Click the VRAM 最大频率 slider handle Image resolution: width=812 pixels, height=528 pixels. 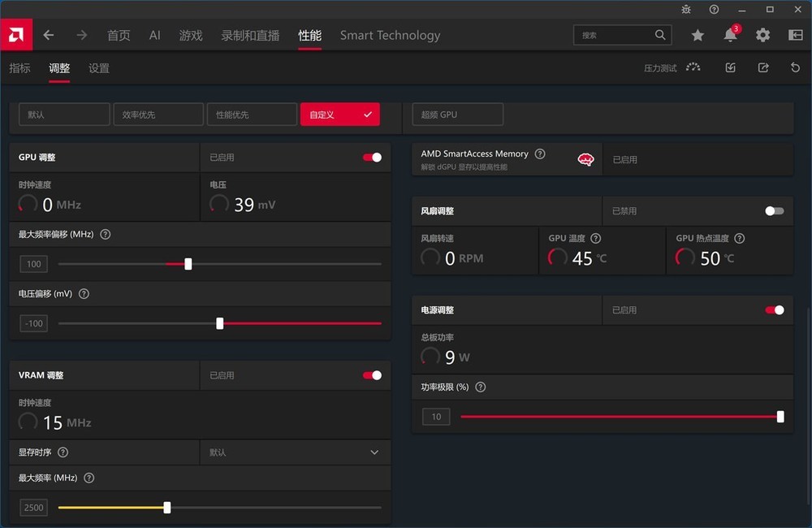[x=166, y=508]
